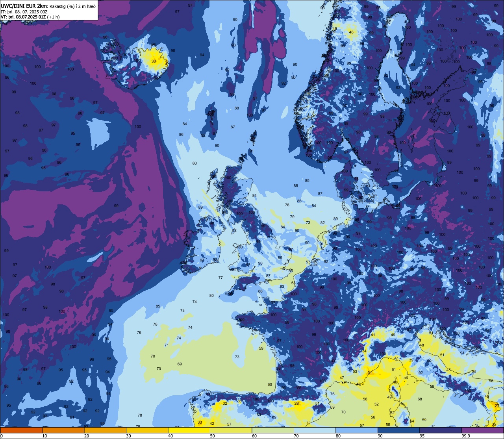Click the map value '31' in the yellow area
The image size is (504, 439).
coord(369,373)
